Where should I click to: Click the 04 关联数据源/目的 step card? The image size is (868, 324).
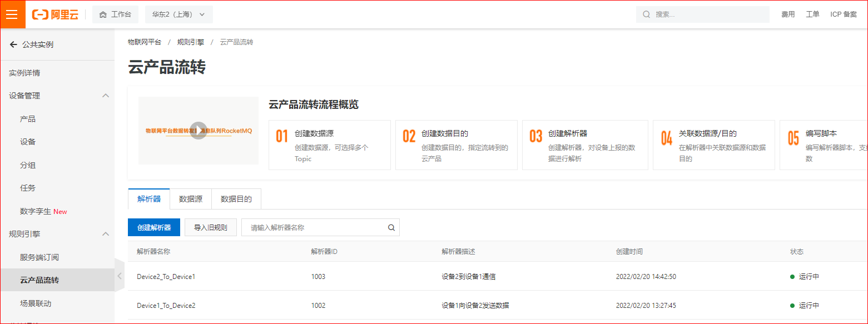pos(714,145)
